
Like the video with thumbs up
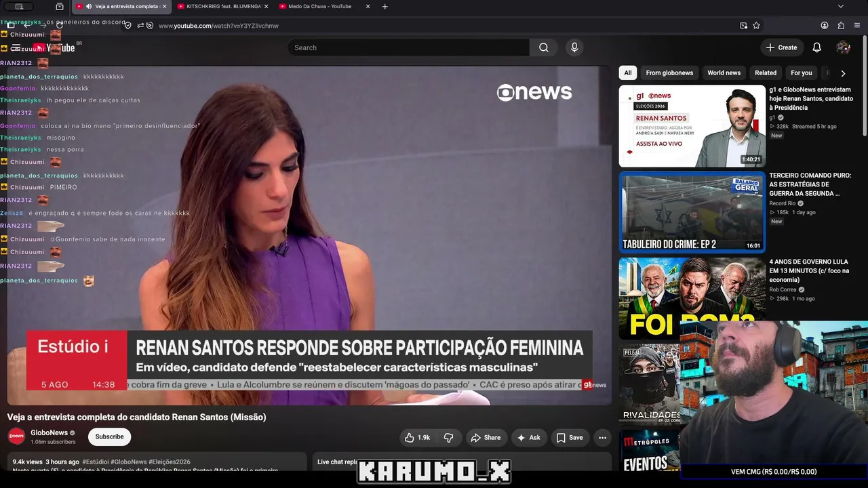tap(418, 438)
